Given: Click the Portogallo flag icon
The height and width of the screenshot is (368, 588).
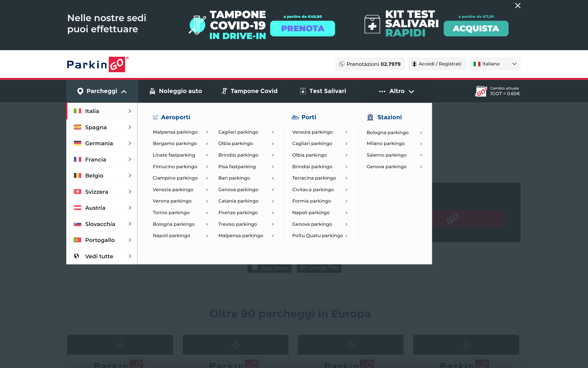Looking at the screenshot, I should (x=78, y=240).
